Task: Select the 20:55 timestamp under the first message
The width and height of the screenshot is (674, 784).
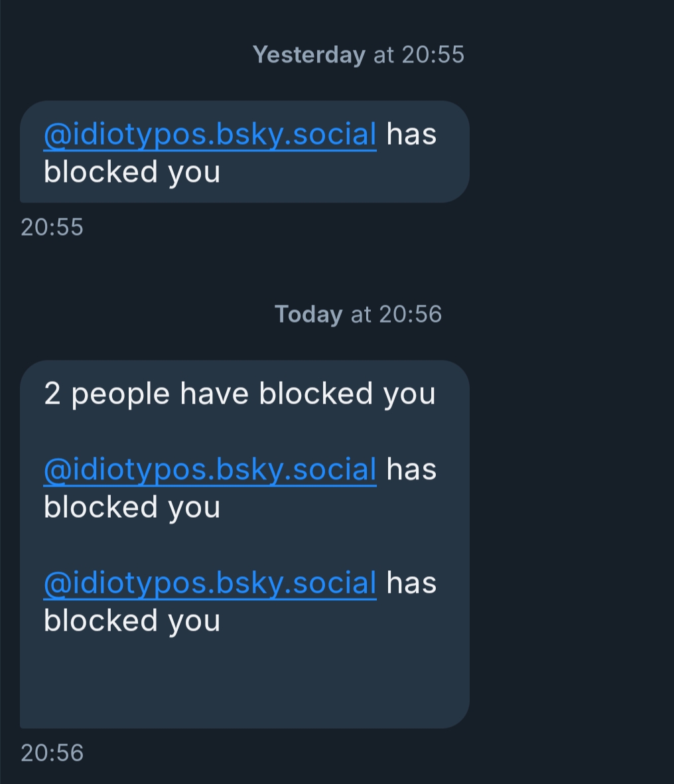Action: [x=52, y=227]
